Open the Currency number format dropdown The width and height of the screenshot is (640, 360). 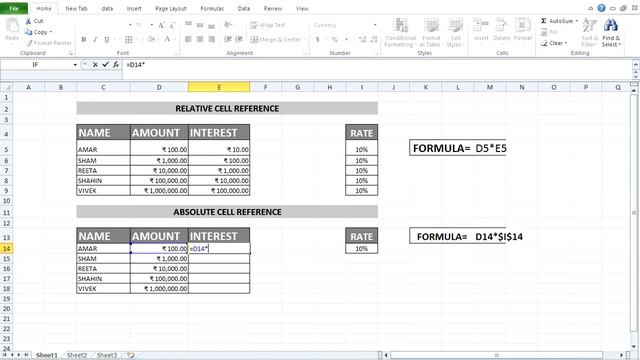coord(375,25)
